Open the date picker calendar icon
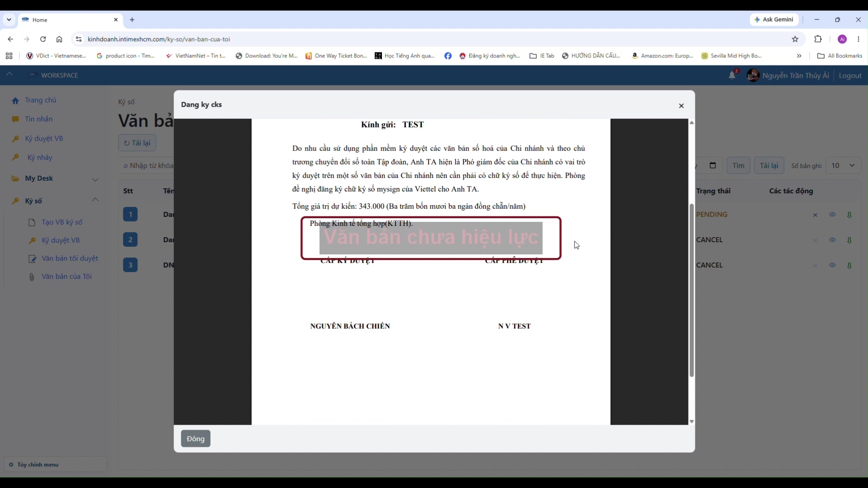The image size is (868, 488). click(713, 165)
